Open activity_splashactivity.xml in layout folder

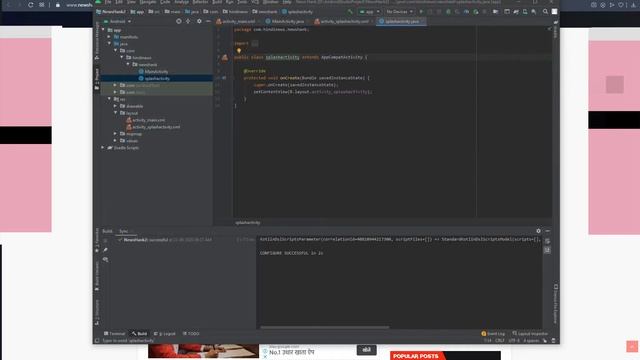tap(153, 127)
